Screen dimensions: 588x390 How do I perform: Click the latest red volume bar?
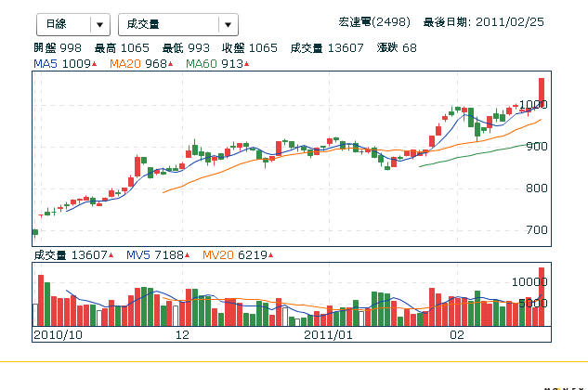pos(542,296)
